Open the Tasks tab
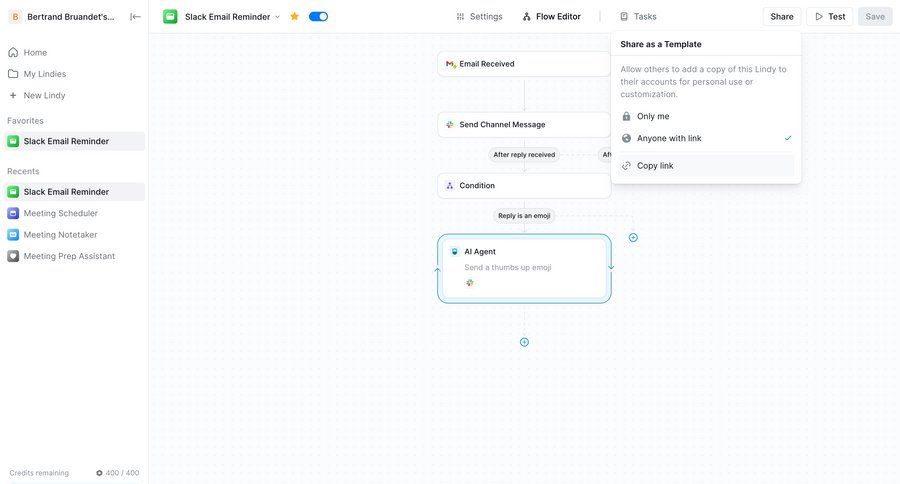 638,17
